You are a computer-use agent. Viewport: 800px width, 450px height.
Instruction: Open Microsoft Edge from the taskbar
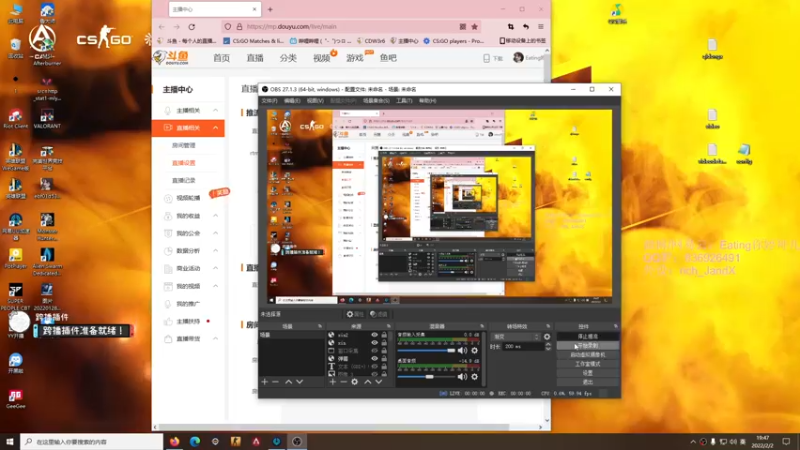tap(195, 441)
